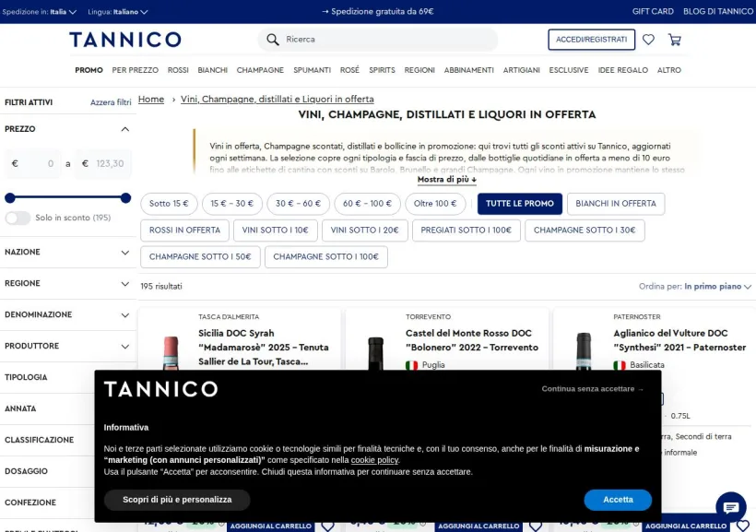This screenshot has width=756, height=532.
Task: Open the SPIRITS menu
Action: tap(382, 70)
